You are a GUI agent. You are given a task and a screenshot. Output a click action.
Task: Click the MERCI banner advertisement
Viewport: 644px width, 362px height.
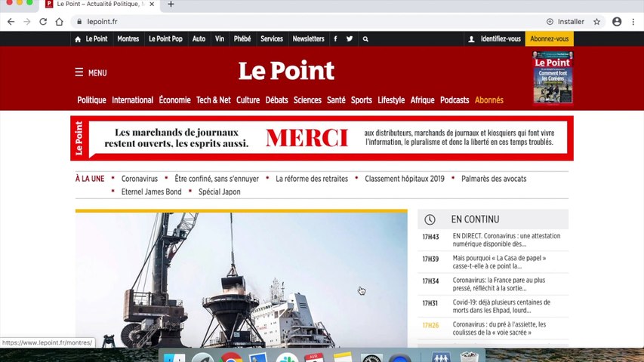[322, 138]
